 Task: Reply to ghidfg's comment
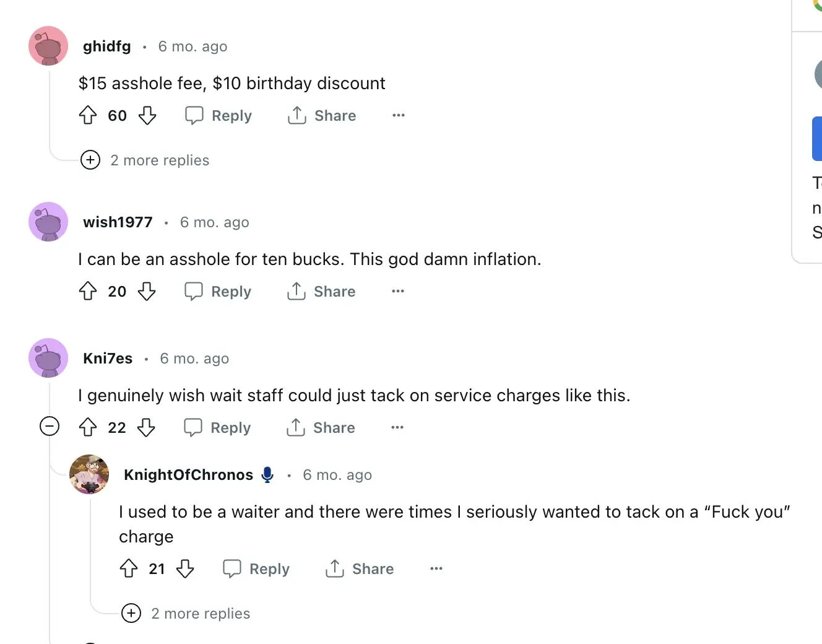coord(218,116)
